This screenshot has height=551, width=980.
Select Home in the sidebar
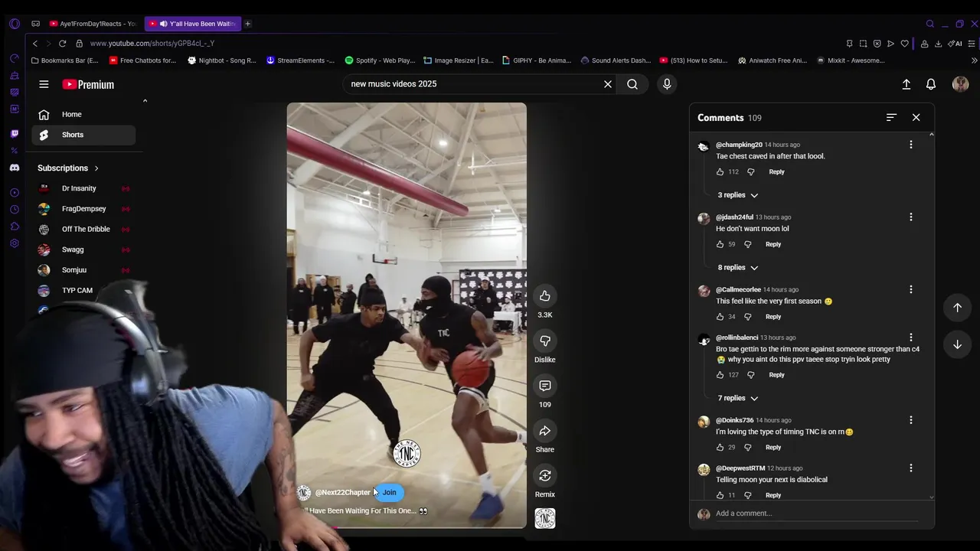(83, 115)
